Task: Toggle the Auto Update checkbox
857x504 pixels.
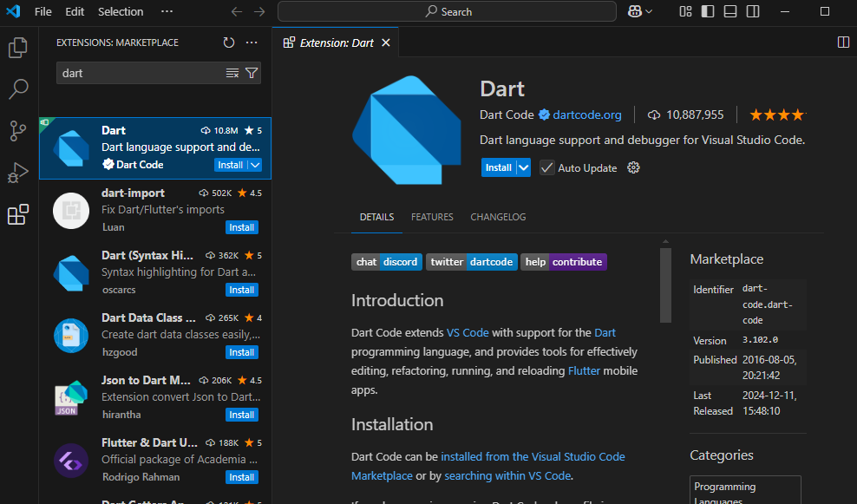Action: (x=546, y=167)
